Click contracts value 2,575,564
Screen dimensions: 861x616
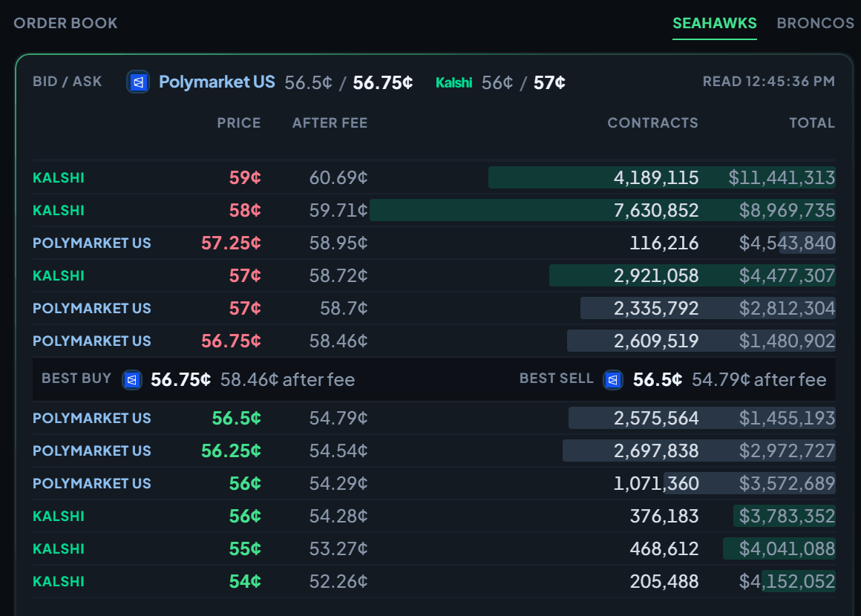coord(655,418)
